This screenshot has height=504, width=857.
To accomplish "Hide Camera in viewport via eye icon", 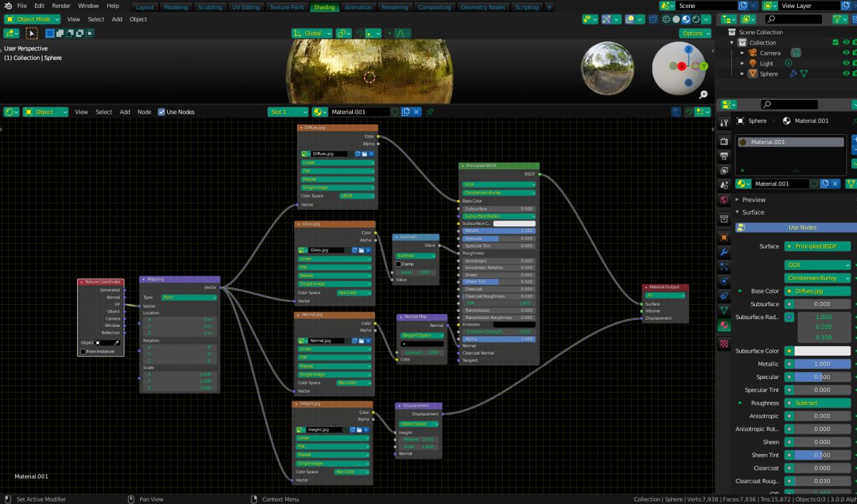I will point(846,53).
